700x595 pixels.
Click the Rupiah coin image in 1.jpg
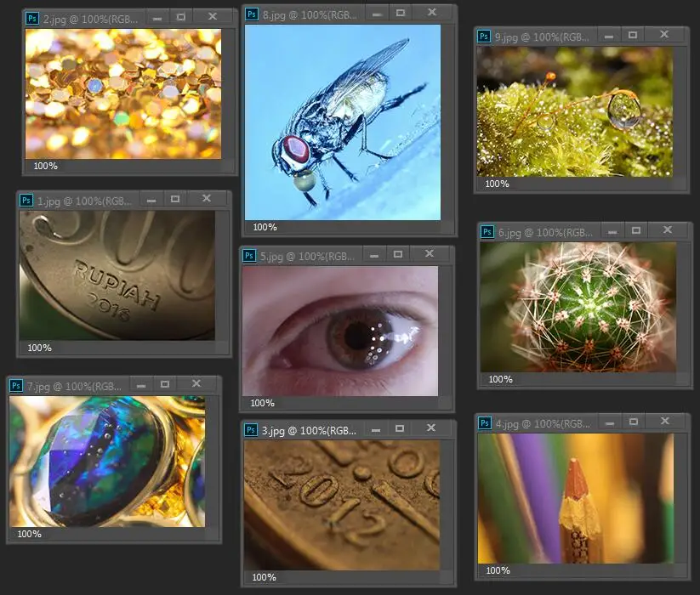[117, 275]
